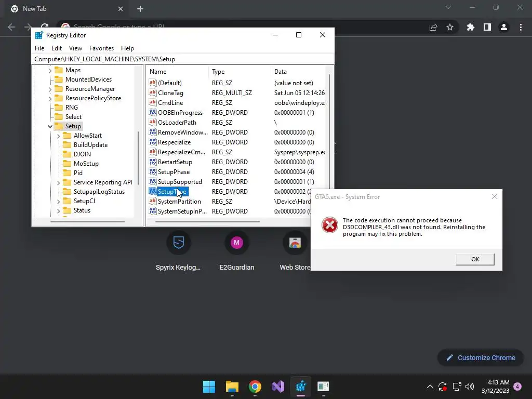Select the Pid subkey

tap(78, 172)
